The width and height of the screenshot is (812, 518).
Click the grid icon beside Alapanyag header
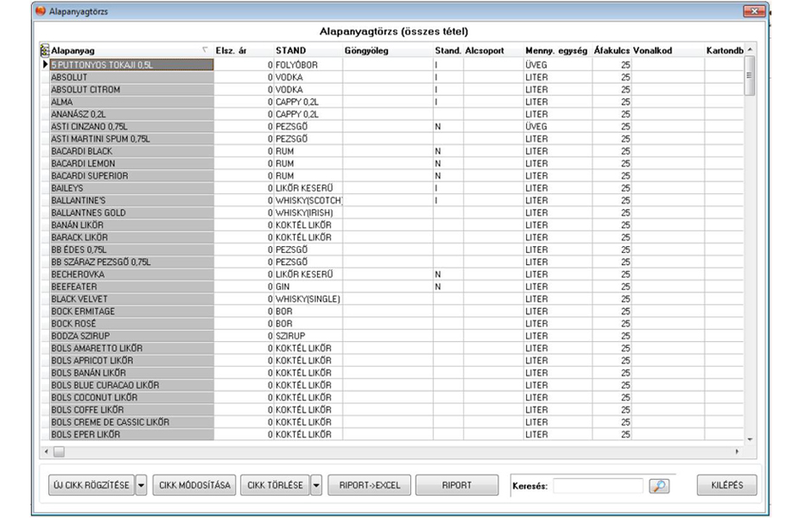[45, 50]
